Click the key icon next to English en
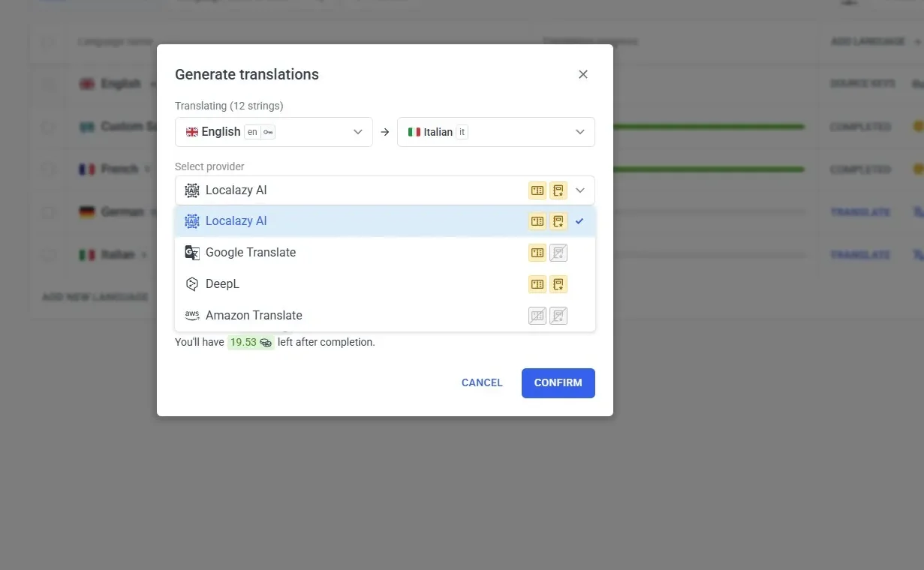924x570 pixels. coord(268,132)
